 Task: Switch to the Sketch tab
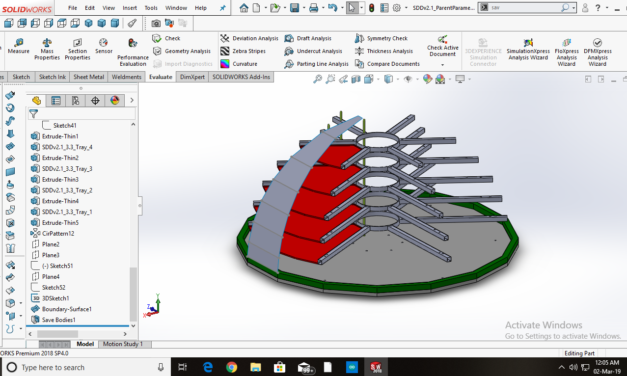(x=21, y=77)
